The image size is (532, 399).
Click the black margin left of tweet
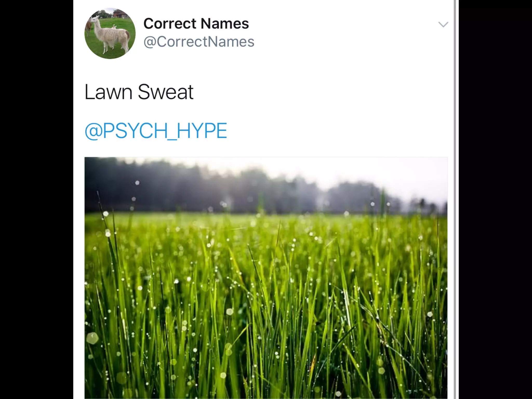click(x=36, y=199)
